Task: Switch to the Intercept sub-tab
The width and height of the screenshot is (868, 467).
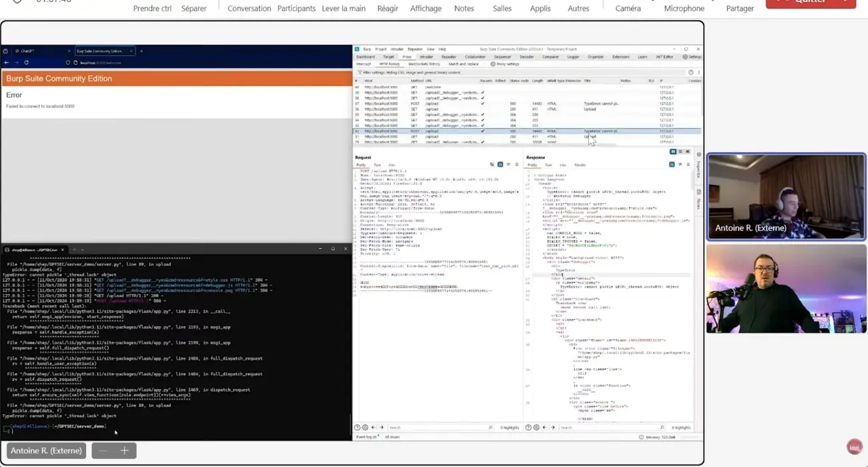Action: [364, 64]
